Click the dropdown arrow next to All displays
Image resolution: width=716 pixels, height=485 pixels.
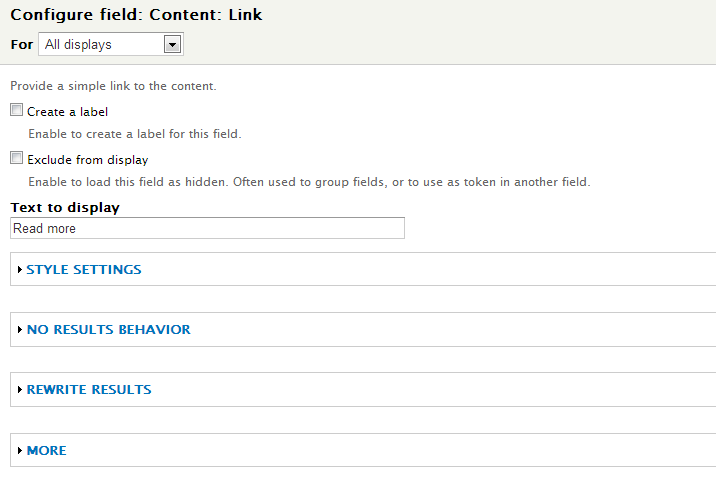coord(172,44)
